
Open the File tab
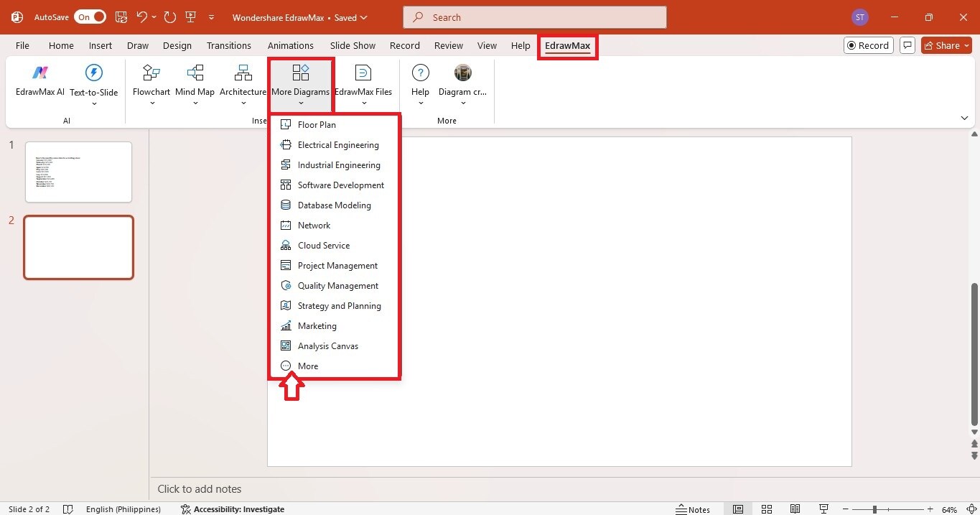(x=22, y=45)
